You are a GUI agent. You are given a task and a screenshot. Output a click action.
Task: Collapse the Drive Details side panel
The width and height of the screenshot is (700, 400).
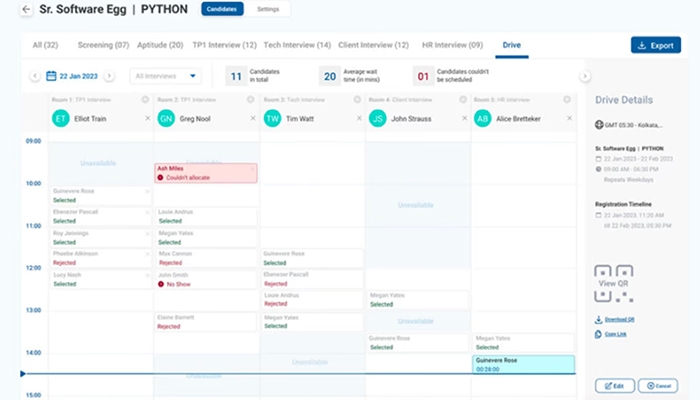[x=584, y=76]
